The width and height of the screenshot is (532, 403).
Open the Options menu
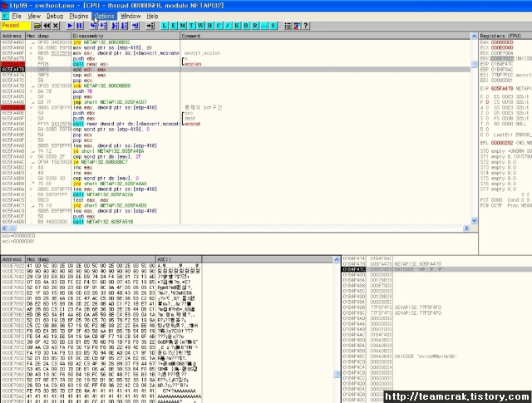click(104, 16)
